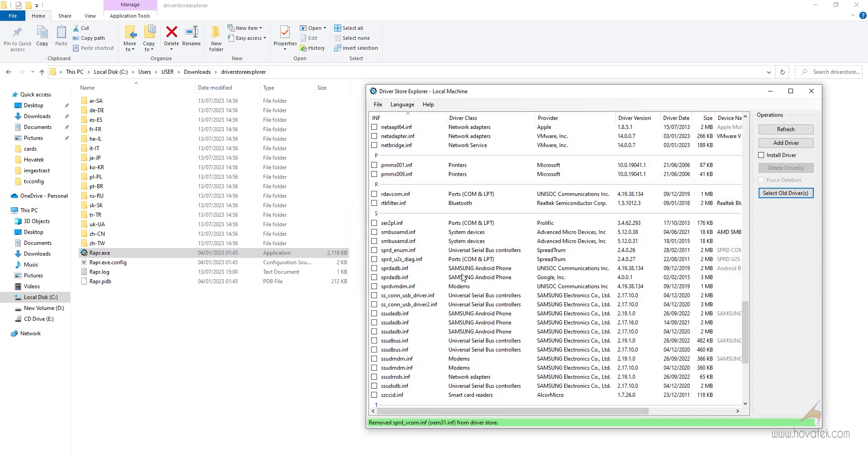Click Select all in the ribbon
Screen dimensions: 868x457
click(349, 28)
